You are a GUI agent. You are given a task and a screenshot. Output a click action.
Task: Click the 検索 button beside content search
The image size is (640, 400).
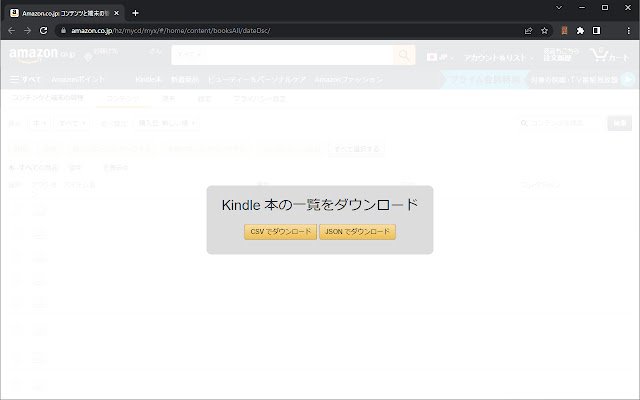click(620, 123)
